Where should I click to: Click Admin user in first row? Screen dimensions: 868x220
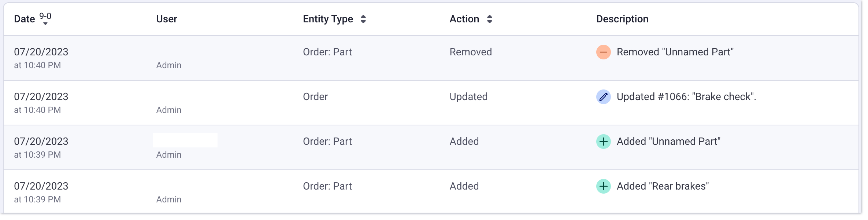coord(169,65)
